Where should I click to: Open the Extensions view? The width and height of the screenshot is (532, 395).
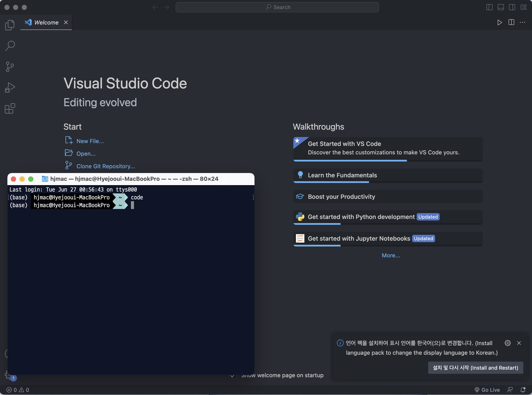(10, 109)
